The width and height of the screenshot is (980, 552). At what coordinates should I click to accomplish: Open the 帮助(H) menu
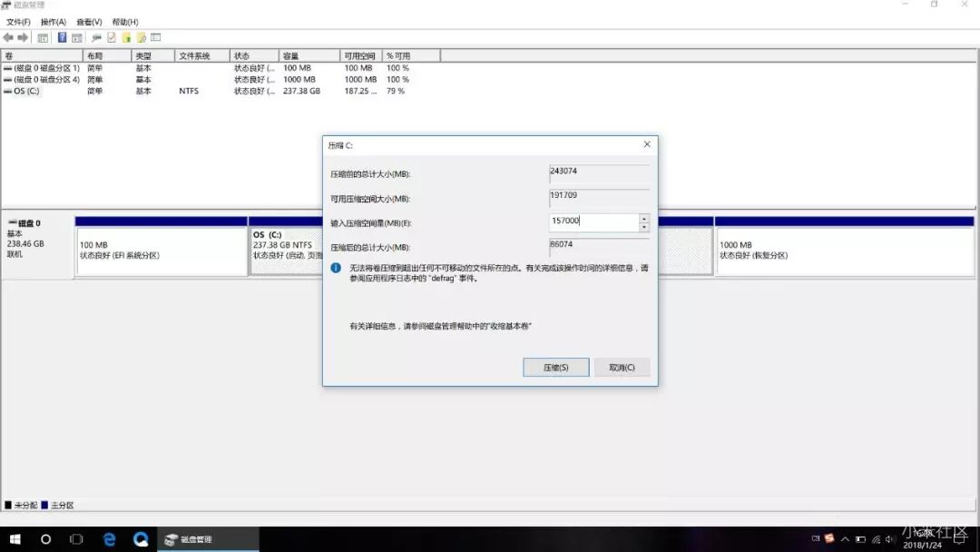click(125, 22)
